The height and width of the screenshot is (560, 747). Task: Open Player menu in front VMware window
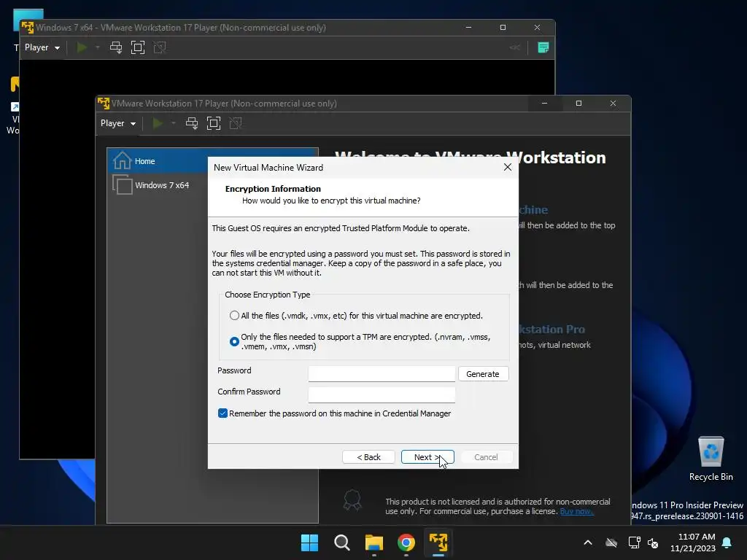point(117,123)
